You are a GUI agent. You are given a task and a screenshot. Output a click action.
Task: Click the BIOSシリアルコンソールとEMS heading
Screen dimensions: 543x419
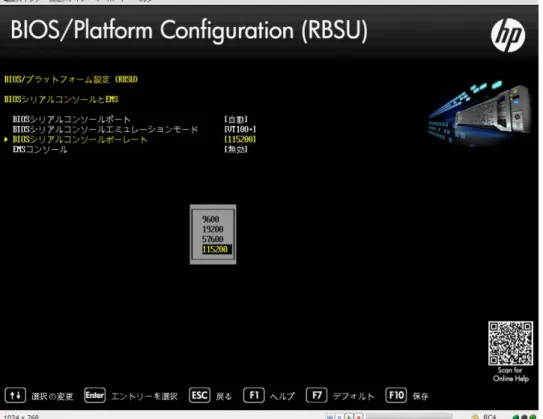(61, 99)
